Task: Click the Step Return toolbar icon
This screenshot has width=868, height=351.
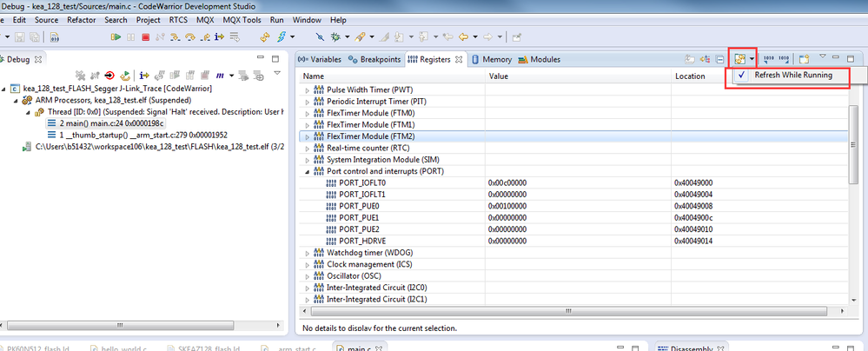Action: [205, 37]
